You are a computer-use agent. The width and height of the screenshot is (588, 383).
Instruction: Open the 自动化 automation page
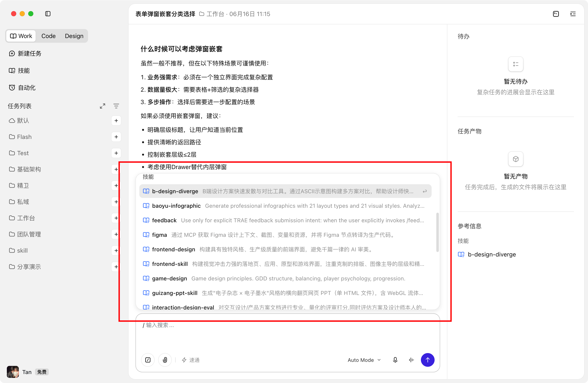pyautogui.click(x=22, y=88)
